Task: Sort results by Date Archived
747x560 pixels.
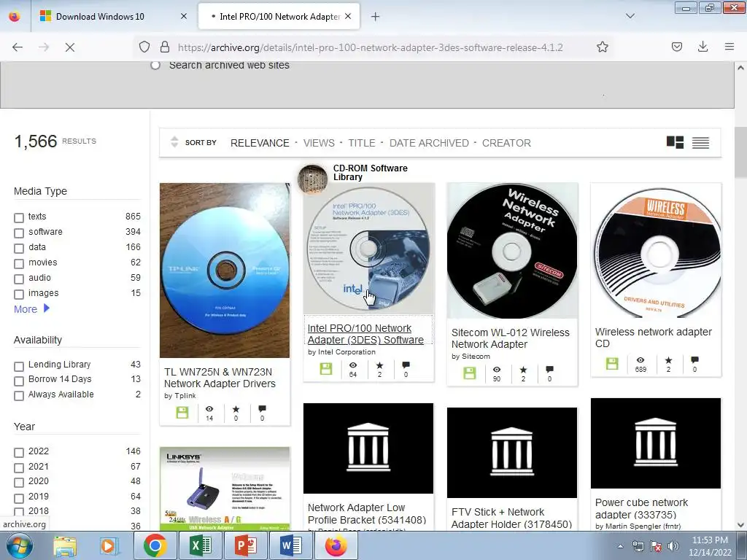Action: [x=429, y=143]
